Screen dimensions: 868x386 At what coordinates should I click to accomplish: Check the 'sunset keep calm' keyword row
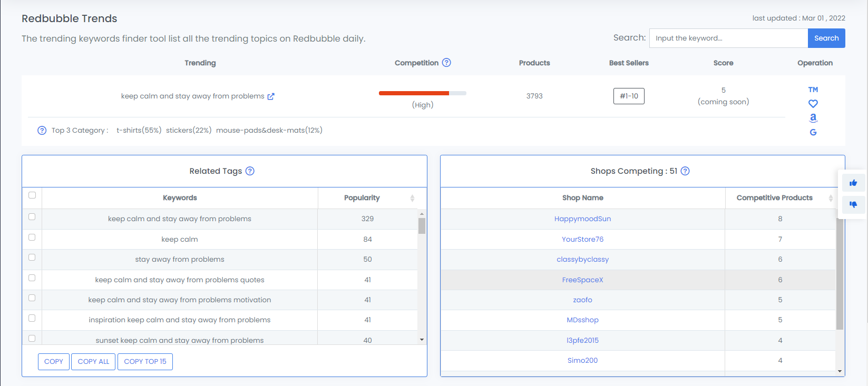pos(32,339)
